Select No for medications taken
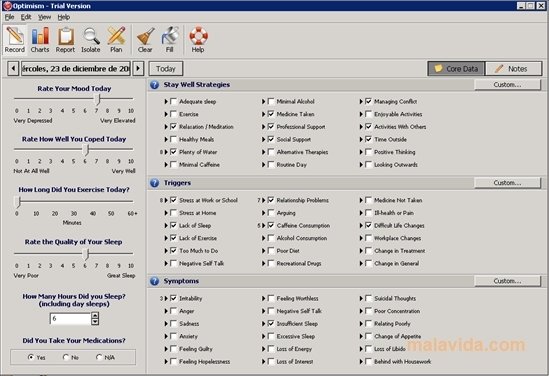549x376 pixels. 66,357
